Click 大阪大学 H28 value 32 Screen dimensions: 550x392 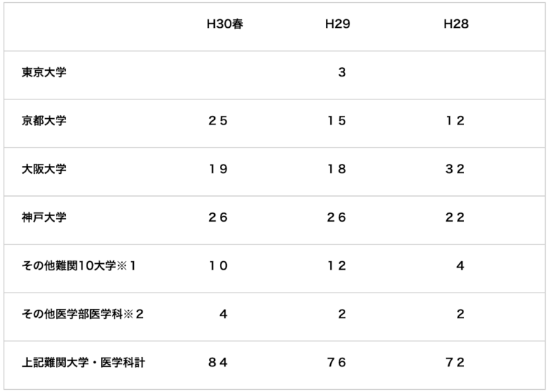pyautogui.click(x=455, y=169)
